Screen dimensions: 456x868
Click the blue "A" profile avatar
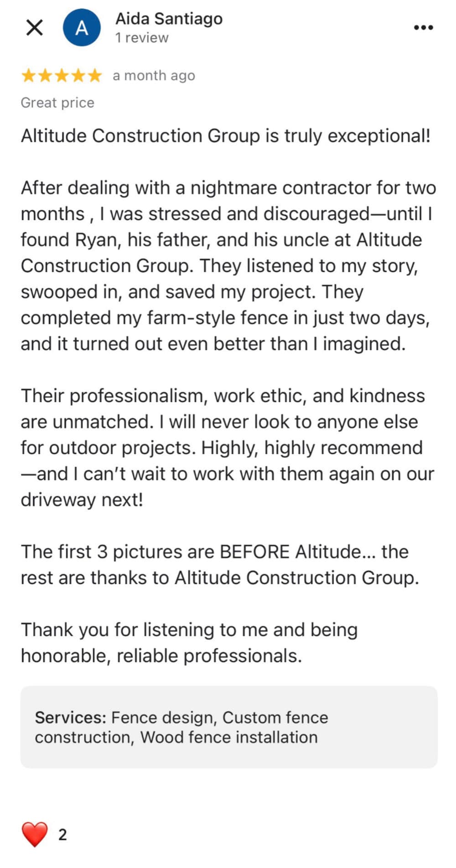[x=82, y=28]
